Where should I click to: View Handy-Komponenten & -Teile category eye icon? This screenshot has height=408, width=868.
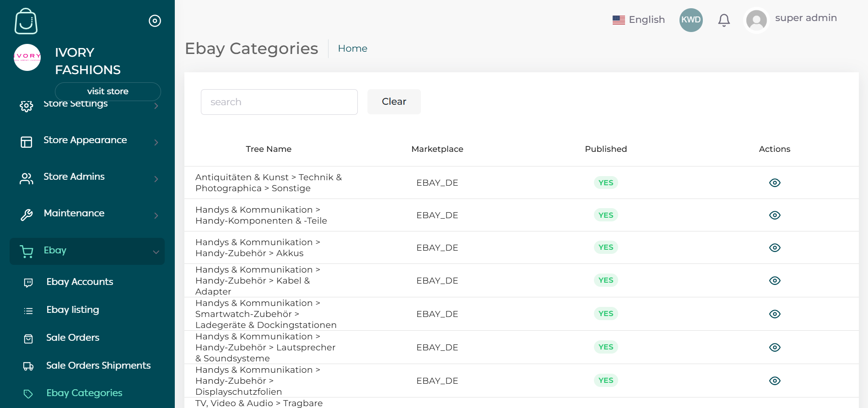coord(775,215)
